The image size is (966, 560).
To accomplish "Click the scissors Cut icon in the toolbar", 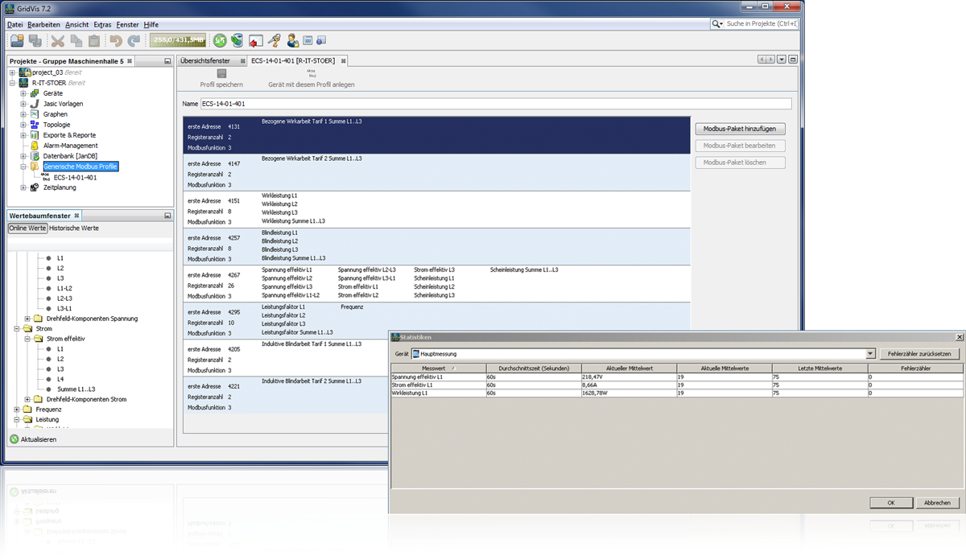I will click(x=57, y=40).
